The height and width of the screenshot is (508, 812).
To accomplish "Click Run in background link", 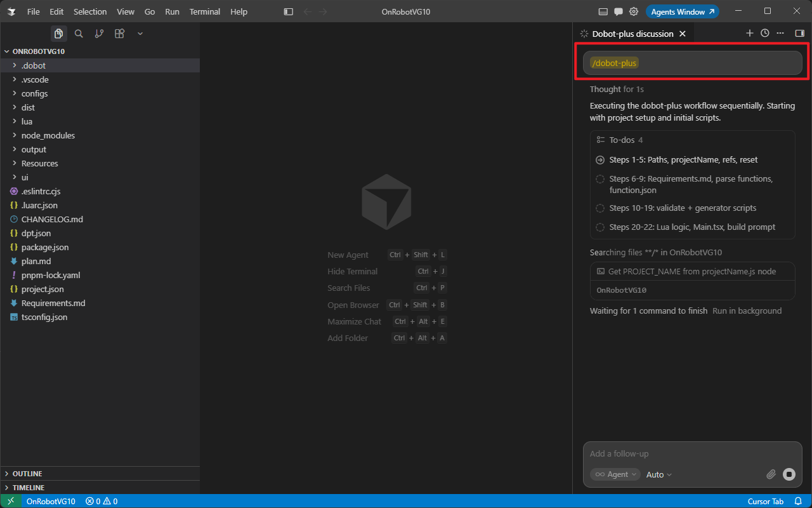I will point(747,311).
